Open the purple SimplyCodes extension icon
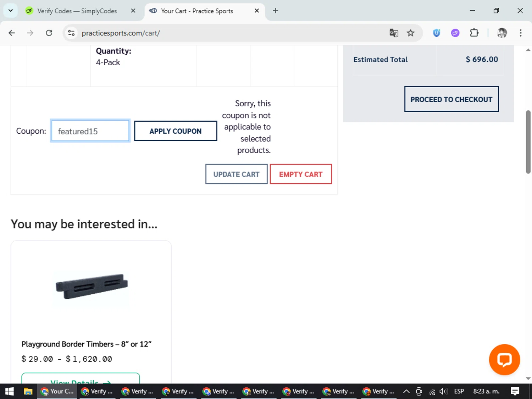Image resolution: width=532 pixels, height=399 pixels. click(455, 33)
